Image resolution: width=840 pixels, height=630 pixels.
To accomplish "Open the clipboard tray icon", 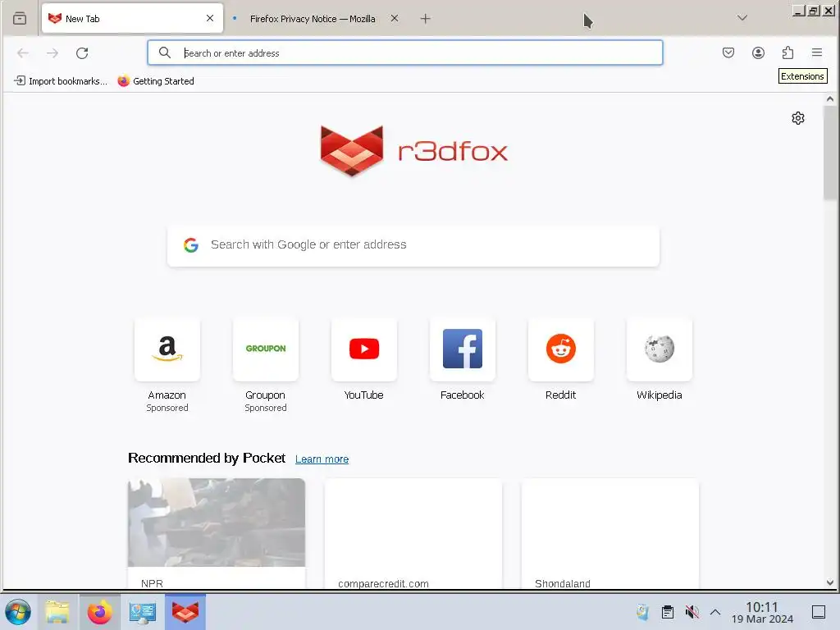I will (x=668, y=612).
